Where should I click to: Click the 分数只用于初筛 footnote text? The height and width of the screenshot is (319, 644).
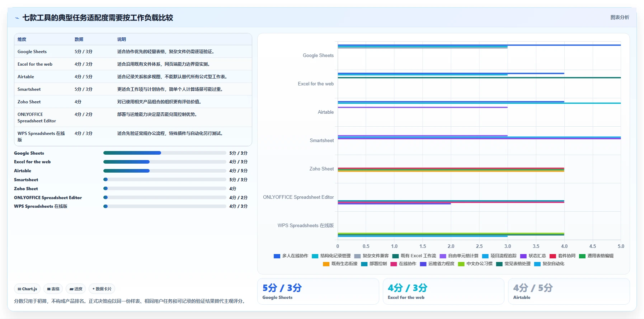click(x=131, y=301)
